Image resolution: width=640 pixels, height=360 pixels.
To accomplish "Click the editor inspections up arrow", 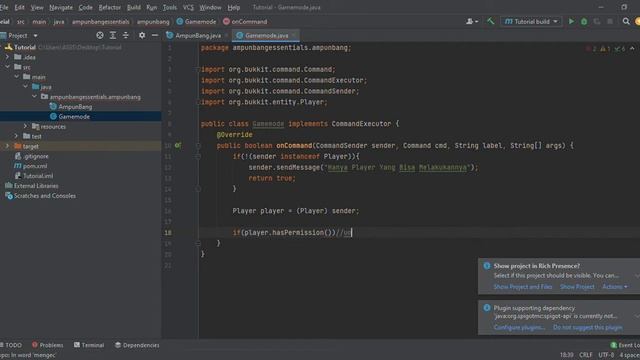I will coord(632,49).
